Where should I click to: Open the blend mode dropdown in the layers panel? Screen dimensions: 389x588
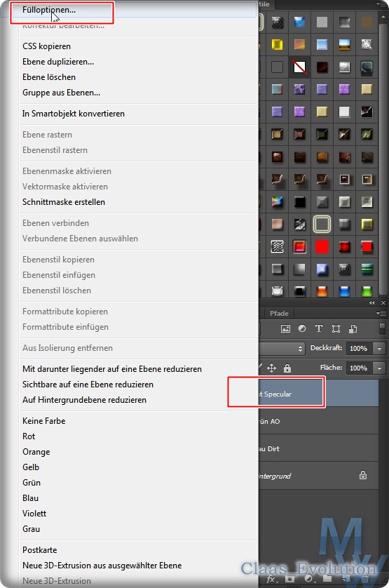(282, 348)
